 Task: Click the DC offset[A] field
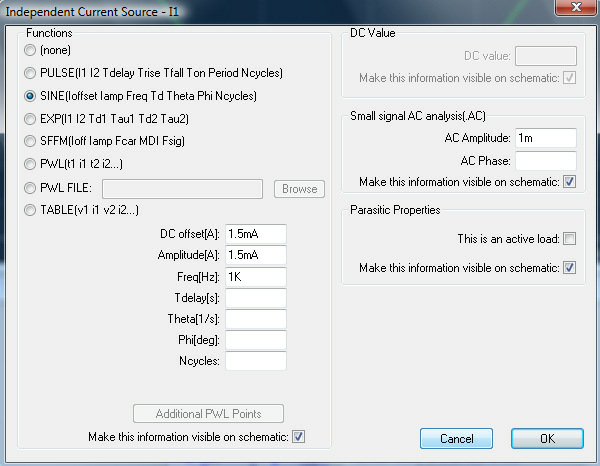click(x=256, y=234)
